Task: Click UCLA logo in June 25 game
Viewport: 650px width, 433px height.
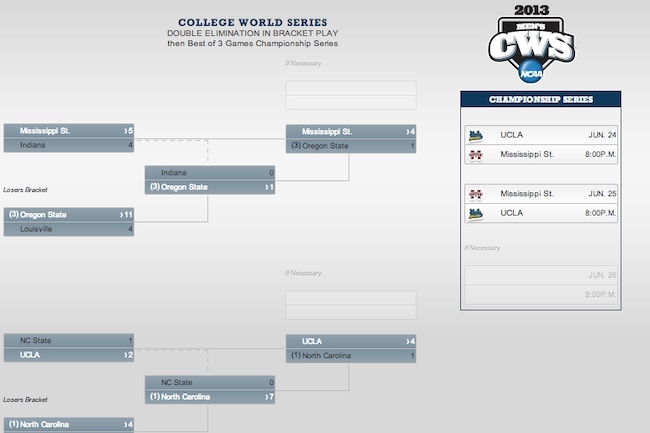Action: [x=475, y=213]
